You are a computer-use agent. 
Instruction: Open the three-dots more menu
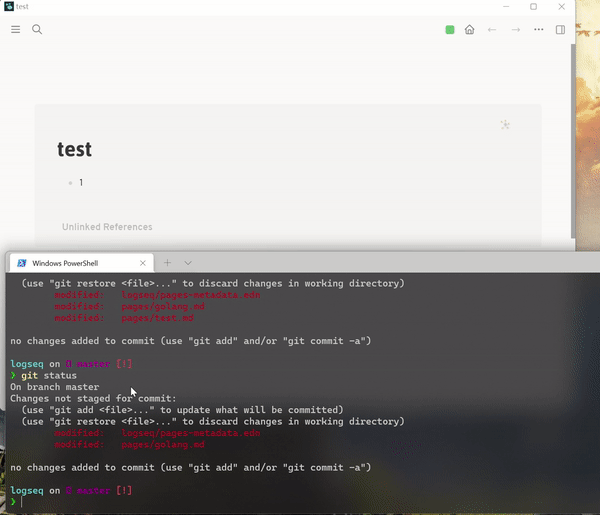tap(538, 29)
